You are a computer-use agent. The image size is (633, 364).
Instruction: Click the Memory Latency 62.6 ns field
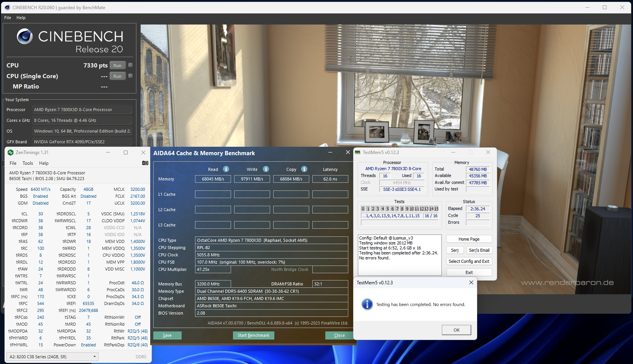[330, 179]
